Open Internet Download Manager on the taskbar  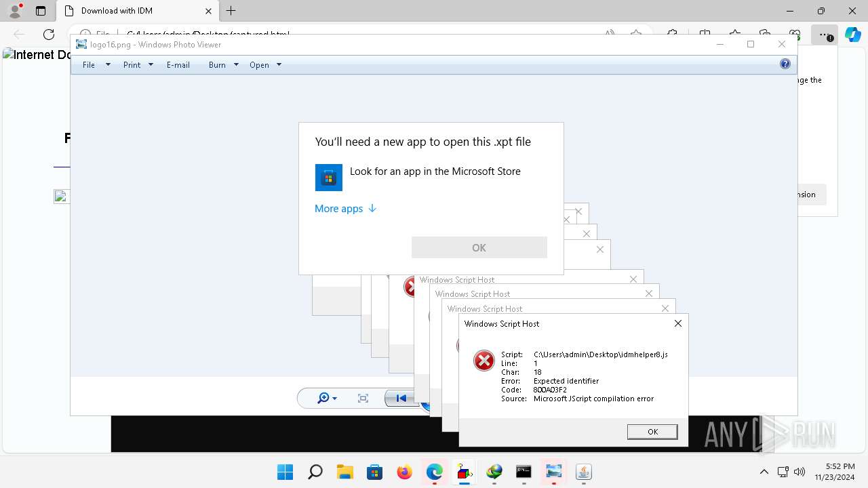(494, 472)
